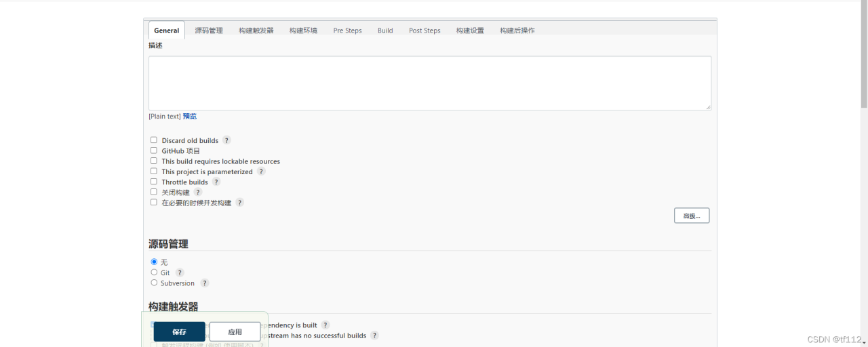Switch to the Pre Steps tab
The image size is (868, 347).
coord(347,30)
